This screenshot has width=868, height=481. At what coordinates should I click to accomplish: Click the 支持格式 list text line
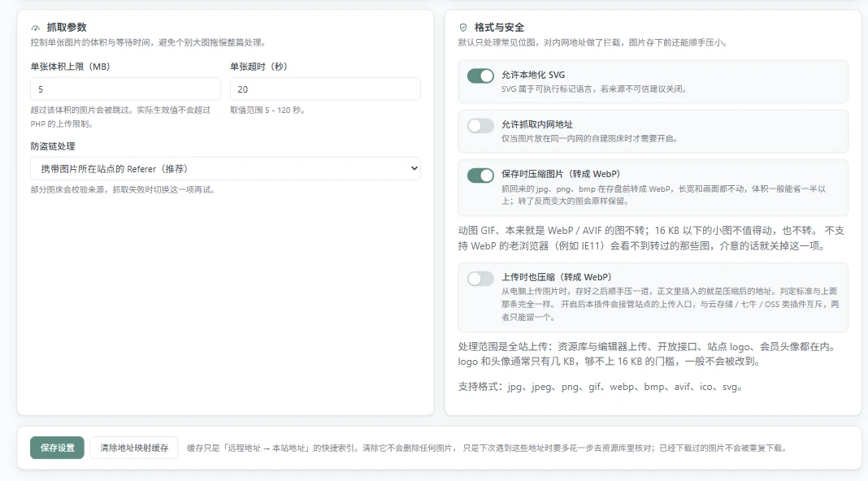click(x=600, y=387)
